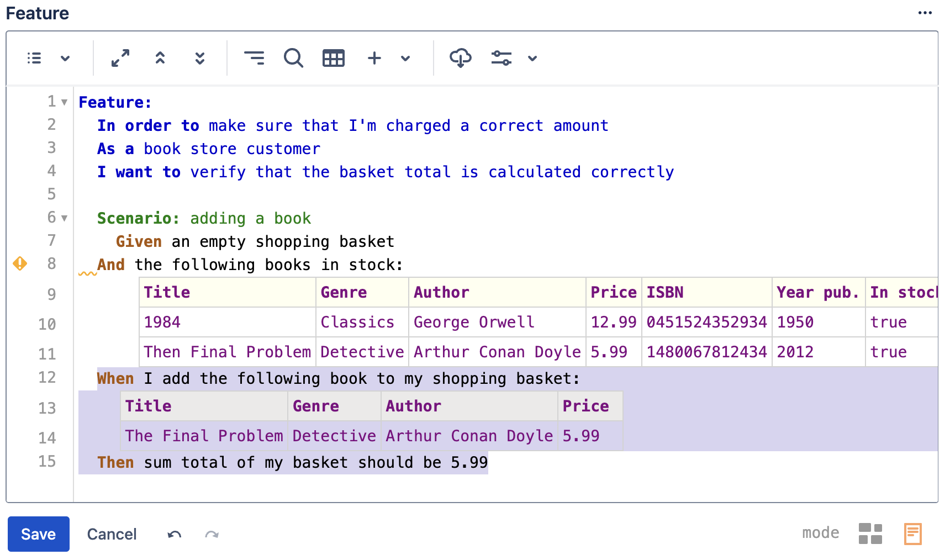
Task: Click the format indentation icon
Action: click(254, 58)
